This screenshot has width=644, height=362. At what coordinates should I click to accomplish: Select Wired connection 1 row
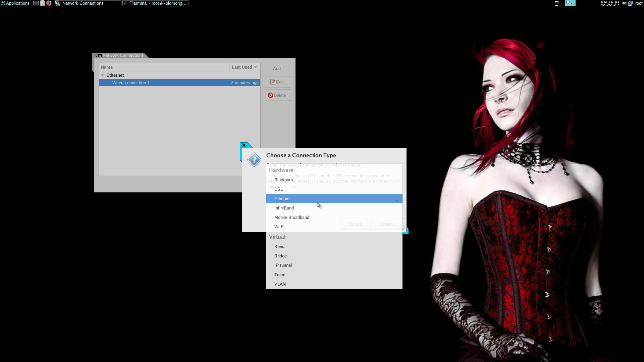(x=179, y=82)
